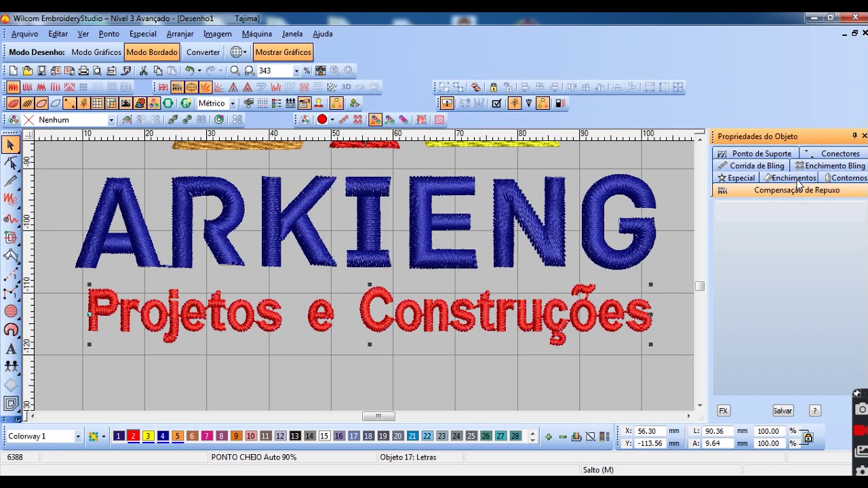
Task: Cut selection with the scissors icon
Action: (144, 70)
